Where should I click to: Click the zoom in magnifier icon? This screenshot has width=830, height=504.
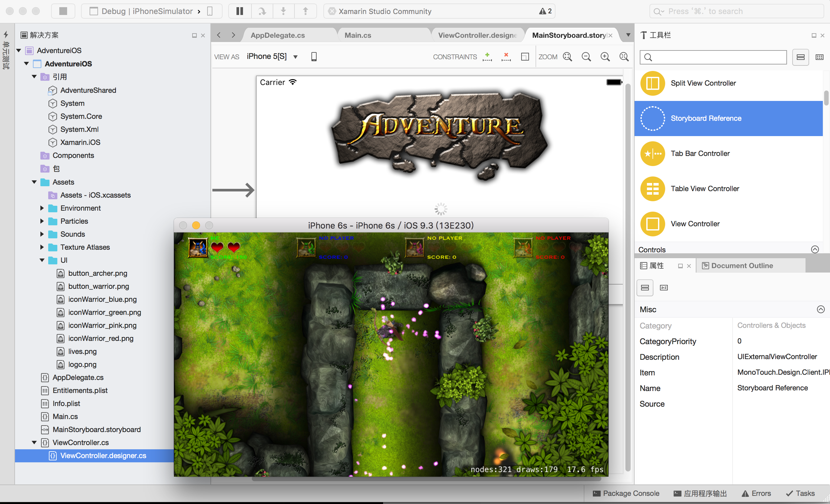click(x=605, y=57)
